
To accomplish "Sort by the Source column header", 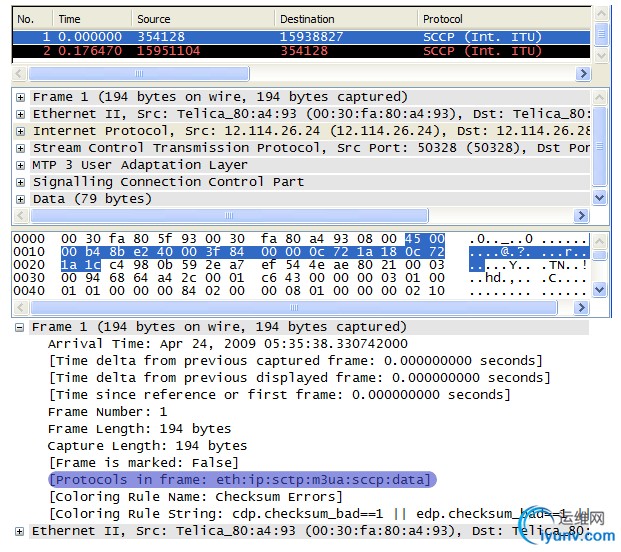I will (x=203, y=19).
